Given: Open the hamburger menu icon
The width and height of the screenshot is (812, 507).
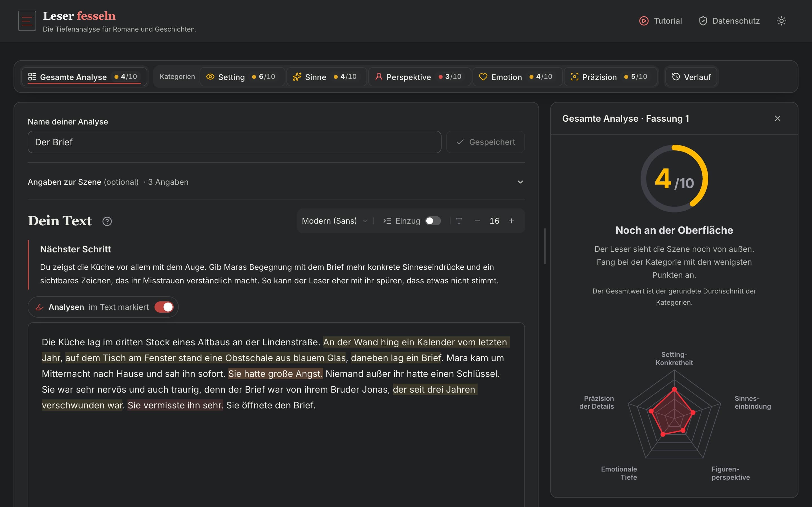Looking at the screenshot, I should [x=27, y=21].
